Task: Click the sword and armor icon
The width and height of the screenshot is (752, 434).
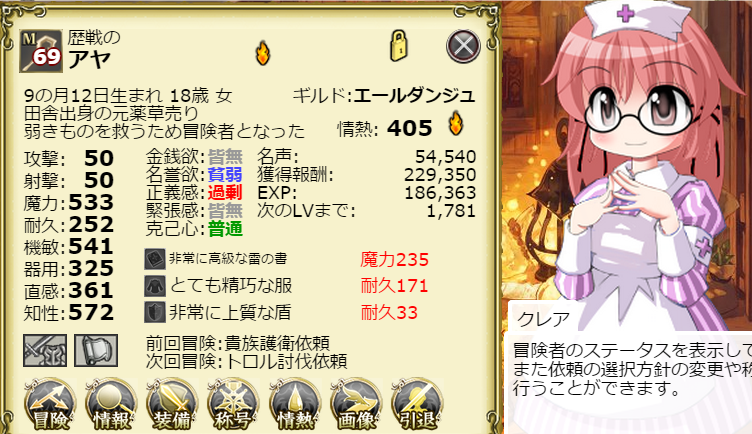Action: 45,351
